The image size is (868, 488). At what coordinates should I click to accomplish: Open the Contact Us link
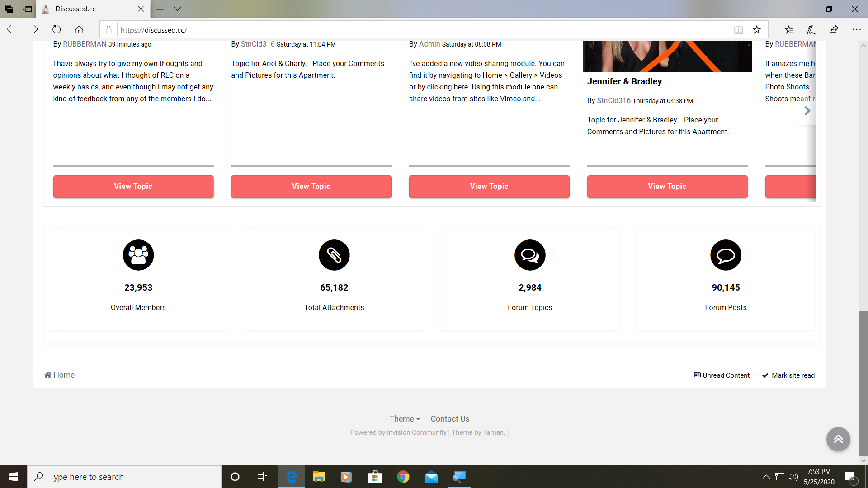(450, 419)
